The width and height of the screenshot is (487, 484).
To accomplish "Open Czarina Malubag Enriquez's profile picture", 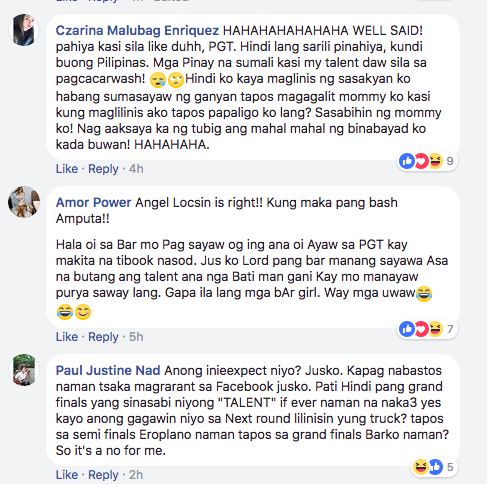I will click(x=24, y=30).
